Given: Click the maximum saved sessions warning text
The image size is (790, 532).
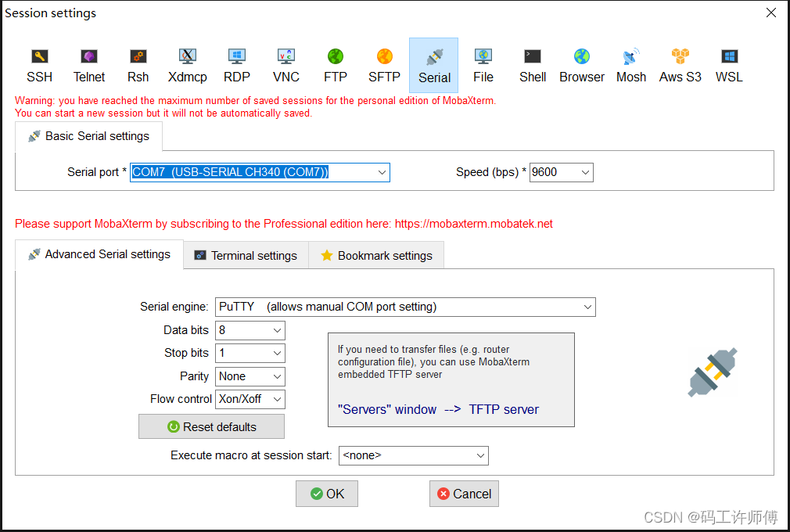Looking at the screenshot, I should point(256,107).
